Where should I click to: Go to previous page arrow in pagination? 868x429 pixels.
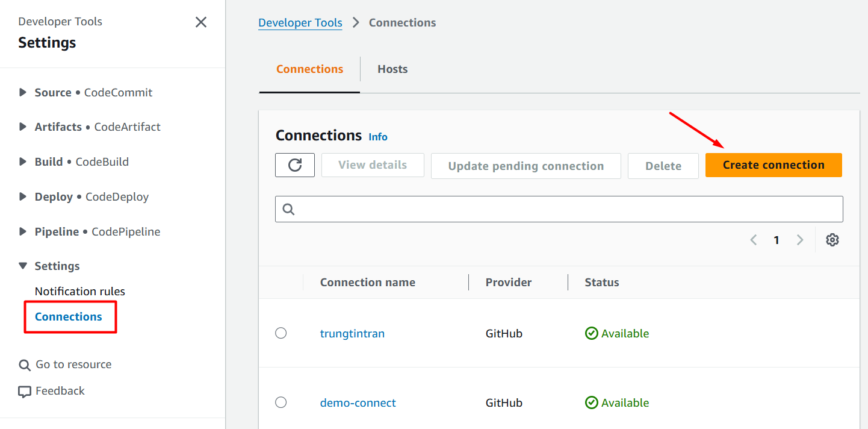click(754, 240)
